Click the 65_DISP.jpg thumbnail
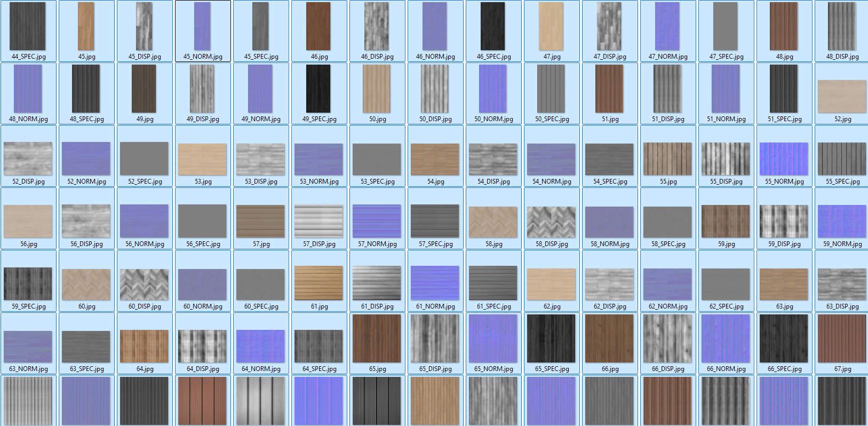This screenshot has width=868, height=426. coord(435,338)
